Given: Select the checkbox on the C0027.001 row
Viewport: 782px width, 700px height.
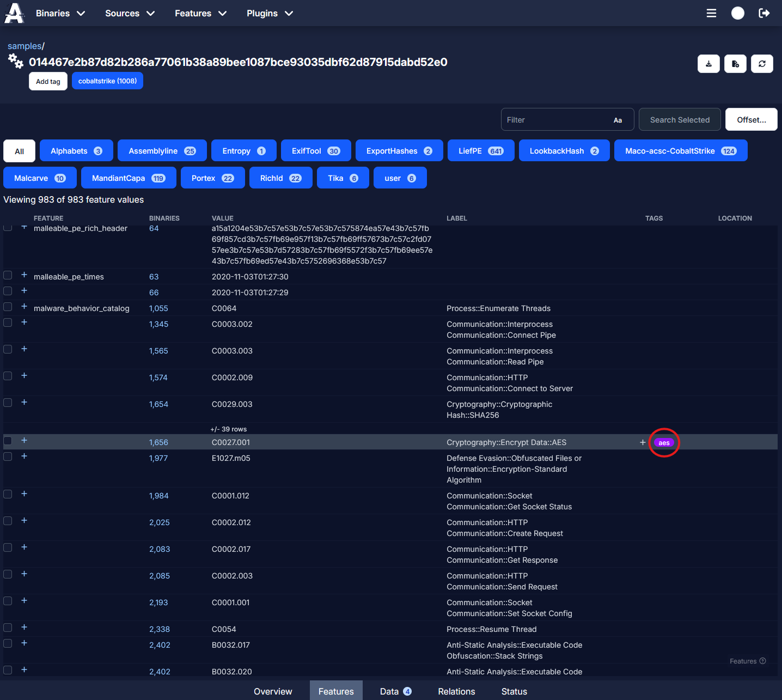Looking at the screenshot, I should coord(8,440).
